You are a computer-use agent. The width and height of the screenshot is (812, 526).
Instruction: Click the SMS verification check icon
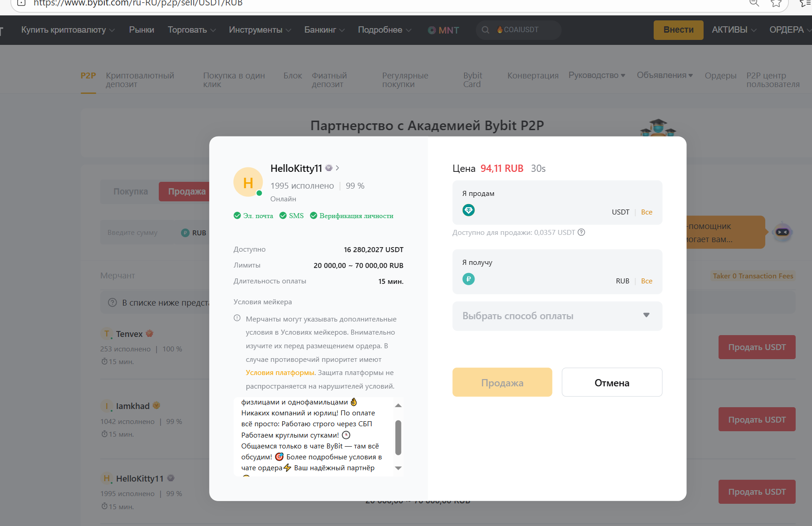tap(283, 215)
